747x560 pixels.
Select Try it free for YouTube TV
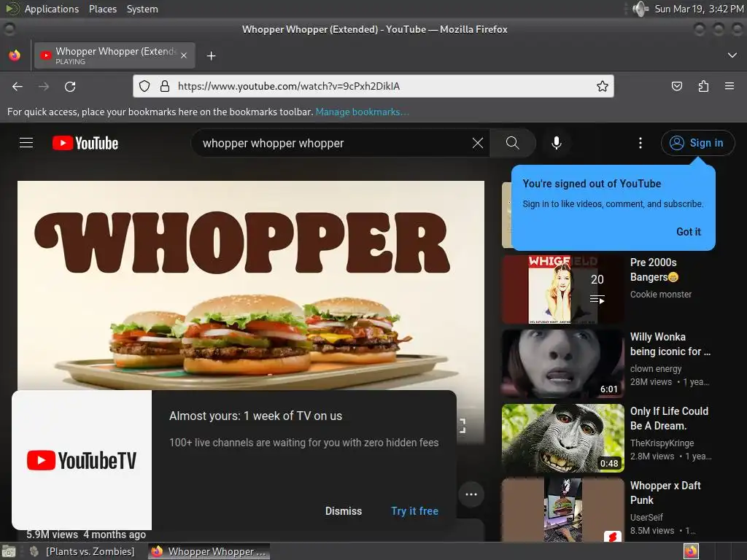pos(414,511)
